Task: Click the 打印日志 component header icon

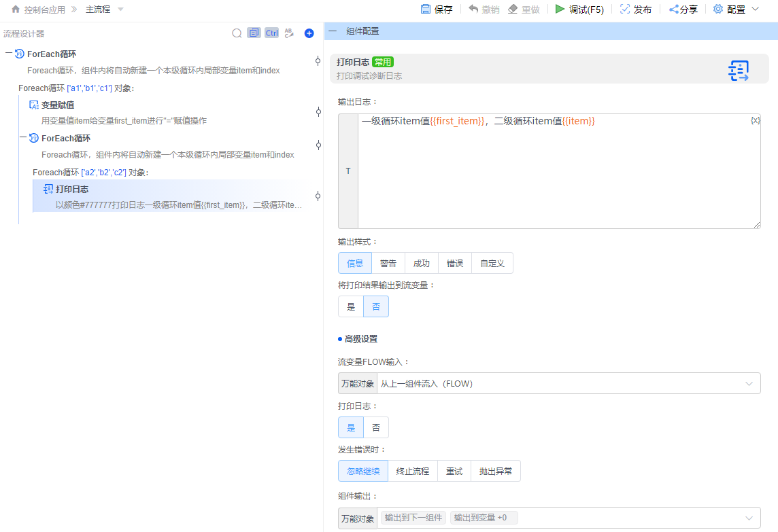Action: coord(739,71)
